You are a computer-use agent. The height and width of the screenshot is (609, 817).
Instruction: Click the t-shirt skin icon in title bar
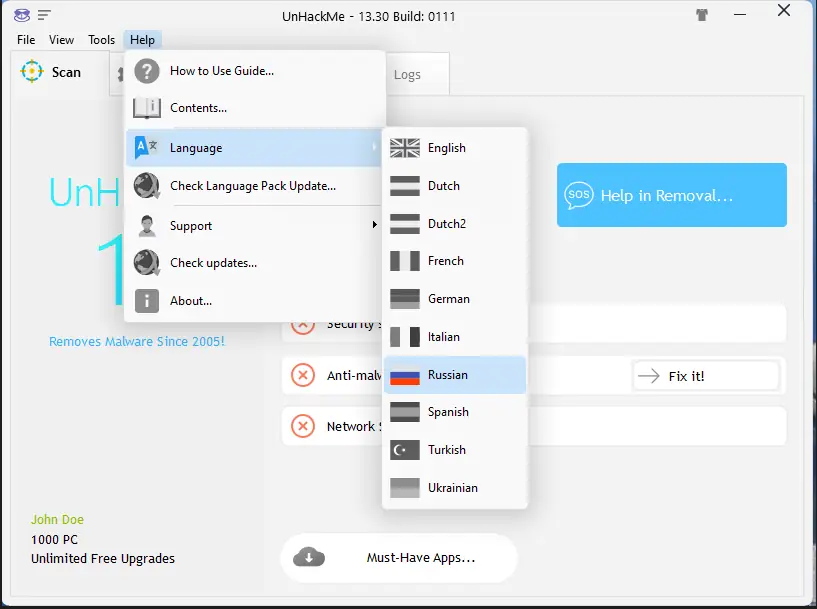tap(702, 15)
